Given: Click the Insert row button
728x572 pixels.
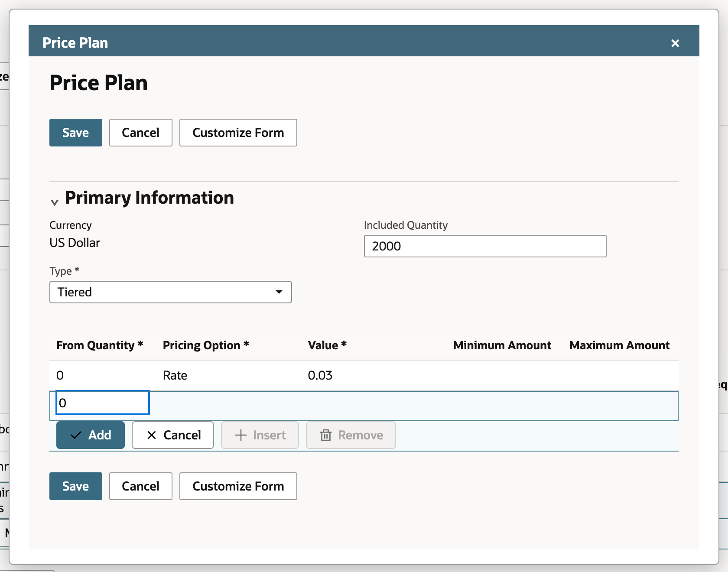Looking at the screenshot, I should point(260,435).
